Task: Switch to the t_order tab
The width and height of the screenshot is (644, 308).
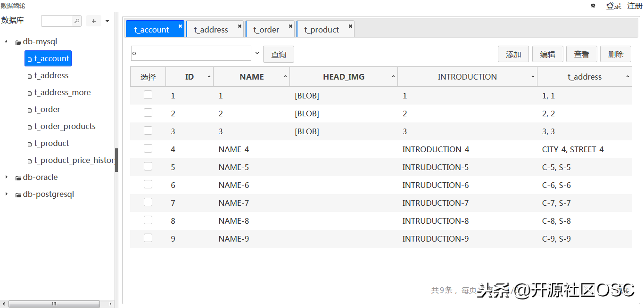Action: (266, 30)
